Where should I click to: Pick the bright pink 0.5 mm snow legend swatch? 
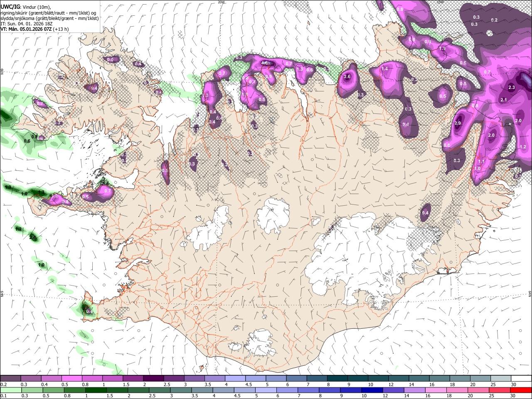71,379
